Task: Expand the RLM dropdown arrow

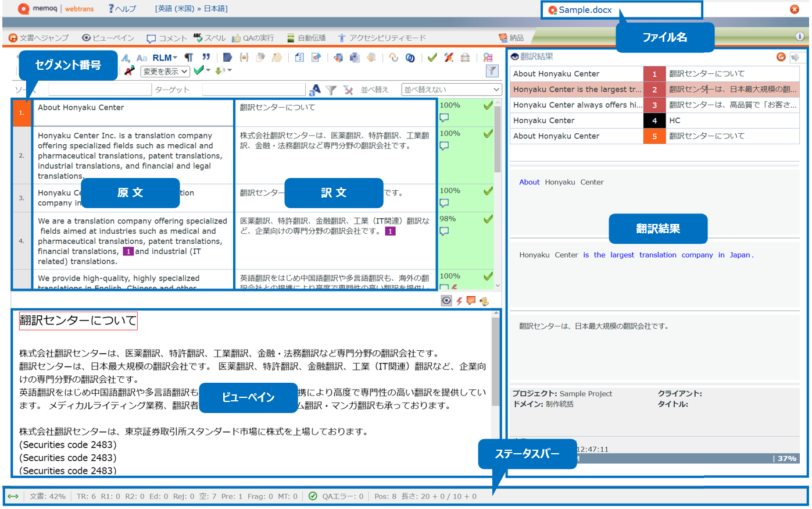Action: (x=175, y=58)
